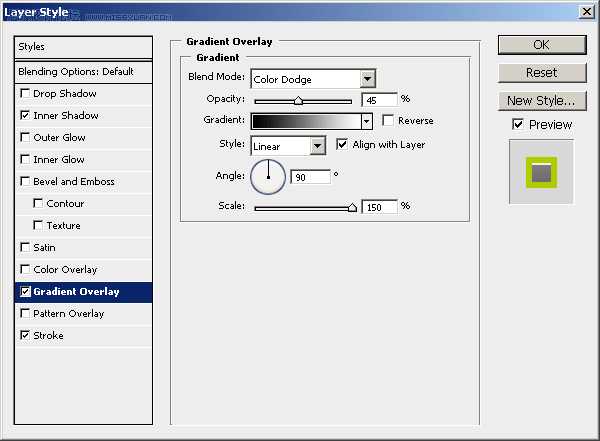Toggle the Preview checkbox
The width and height of the screenshot is (600, 441).
517,125
